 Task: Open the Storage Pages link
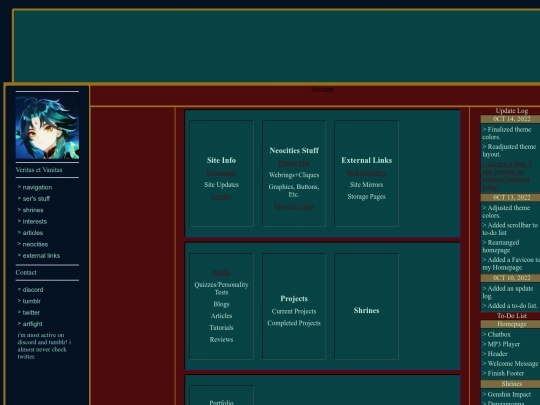pyautogui.click(x=366, y=197)
